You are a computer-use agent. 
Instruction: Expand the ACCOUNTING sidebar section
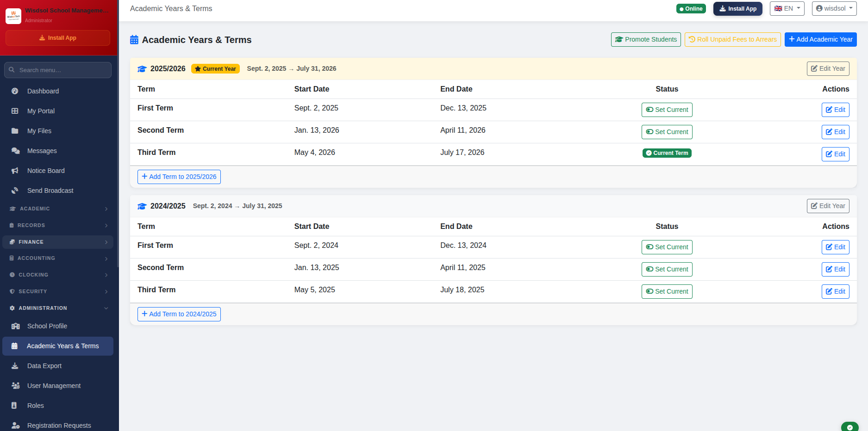pyautogui.click(x=59, y=258)
